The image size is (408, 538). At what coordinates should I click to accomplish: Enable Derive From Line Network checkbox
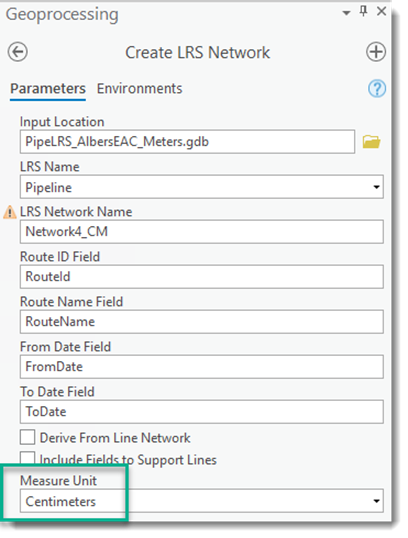pyautogui.click(x=27, y=437)
